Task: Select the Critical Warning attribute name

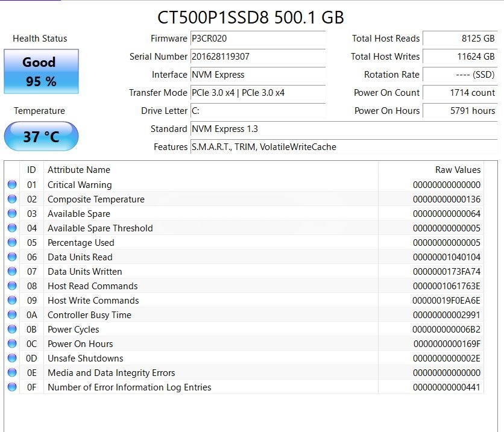Action: [x=80, y=185]
